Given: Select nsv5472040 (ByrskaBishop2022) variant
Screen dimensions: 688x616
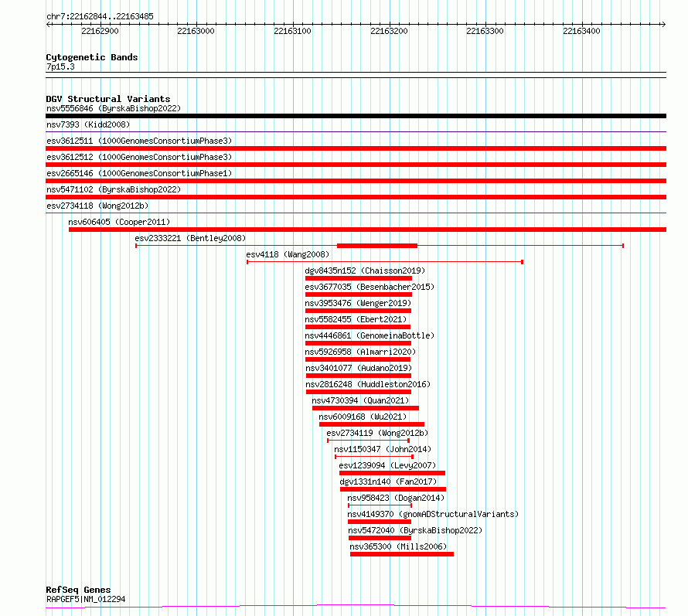Looking at the screenshot, I should click(415, 530).
